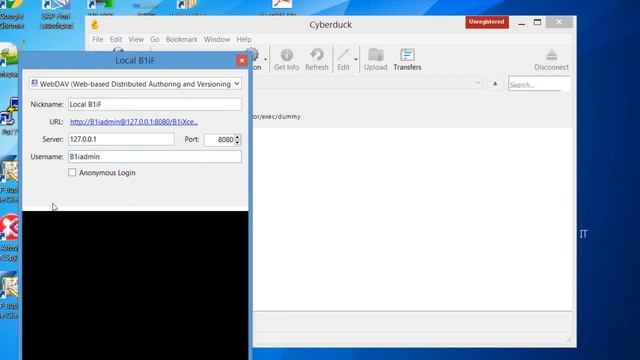This screenshot has height=360, width=640.
Task: Click the Server field 127.0.0.1
Action: click(121, 139)
